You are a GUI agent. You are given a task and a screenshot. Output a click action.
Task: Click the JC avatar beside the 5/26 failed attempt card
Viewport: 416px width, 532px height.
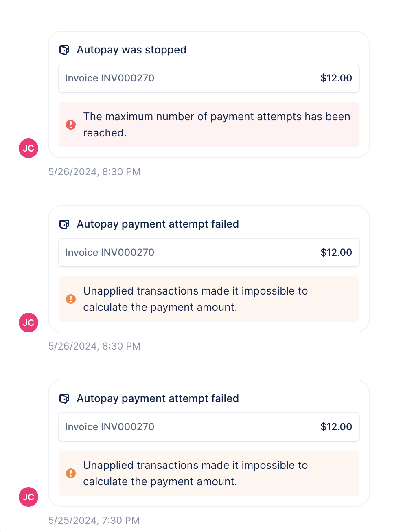pos(28,323)
